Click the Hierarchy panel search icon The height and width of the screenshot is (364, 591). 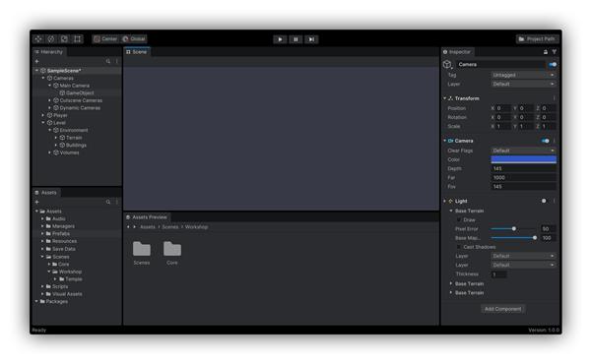108,61
